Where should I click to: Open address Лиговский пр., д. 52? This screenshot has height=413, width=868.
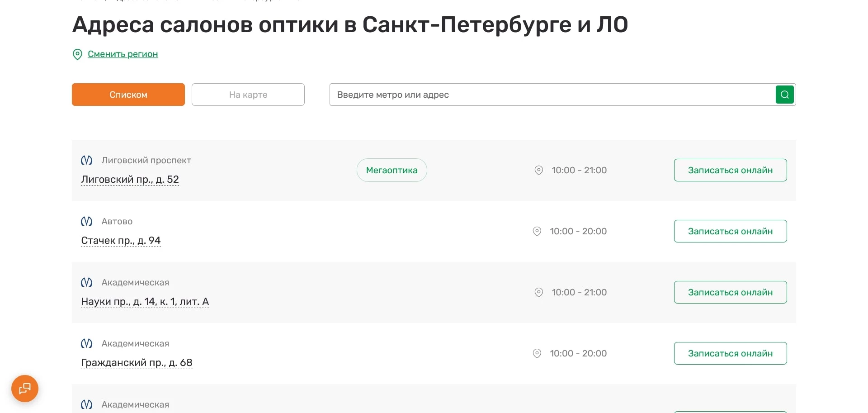click(x=130, y=179)
